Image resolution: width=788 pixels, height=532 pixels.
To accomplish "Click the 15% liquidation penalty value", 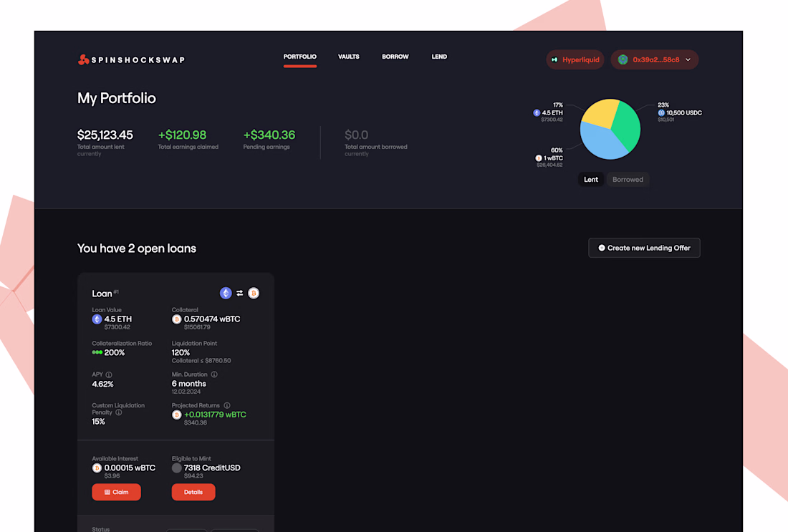I will point(99,422).
